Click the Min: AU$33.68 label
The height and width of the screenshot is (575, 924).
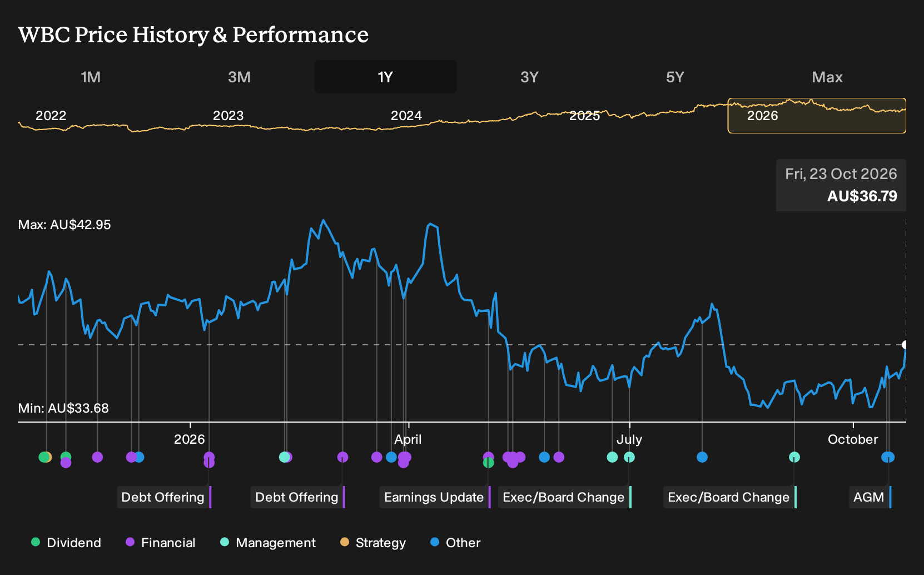(63, 408)
